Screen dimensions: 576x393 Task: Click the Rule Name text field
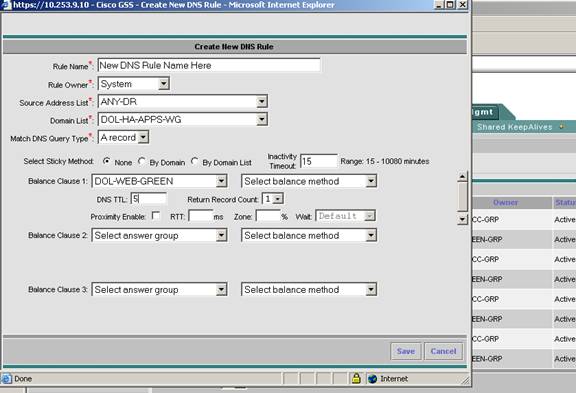click(209, 65)
